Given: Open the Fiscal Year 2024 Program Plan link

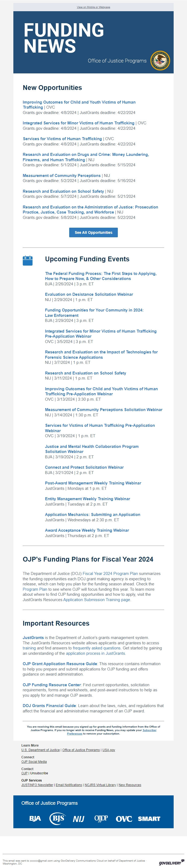Looking at the screenshot, I should 110,574.
